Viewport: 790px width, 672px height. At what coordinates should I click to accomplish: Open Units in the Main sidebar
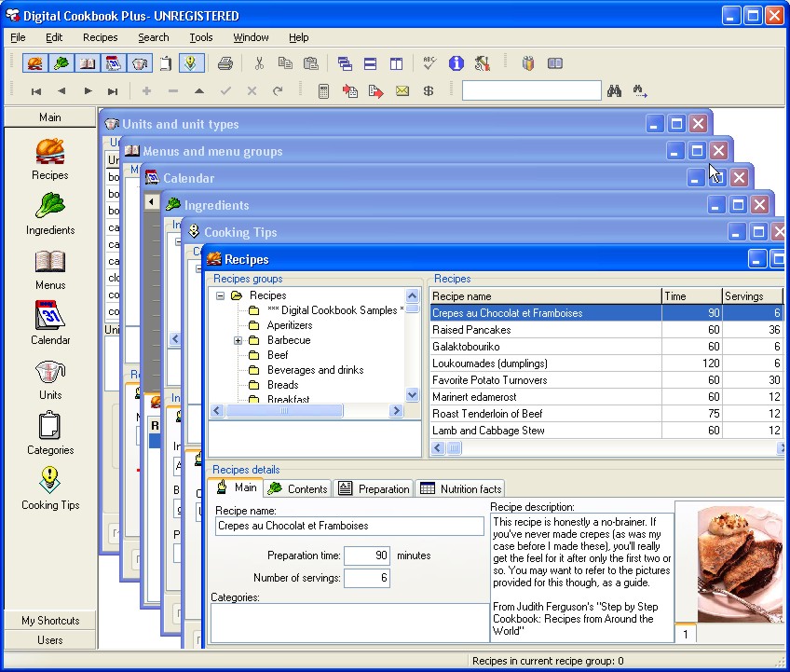pyautogui.click(x=50, y=379)
